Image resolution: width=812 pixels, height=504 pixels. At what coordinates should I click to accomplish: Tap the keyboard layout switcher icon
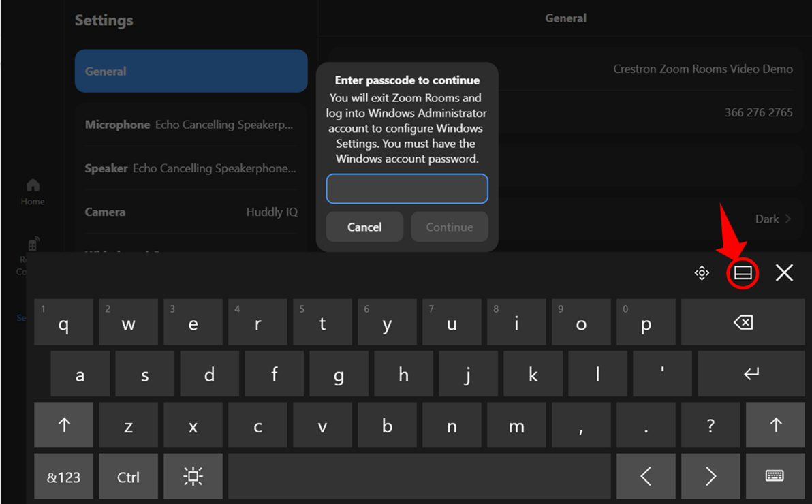click(x=743, y=272)
